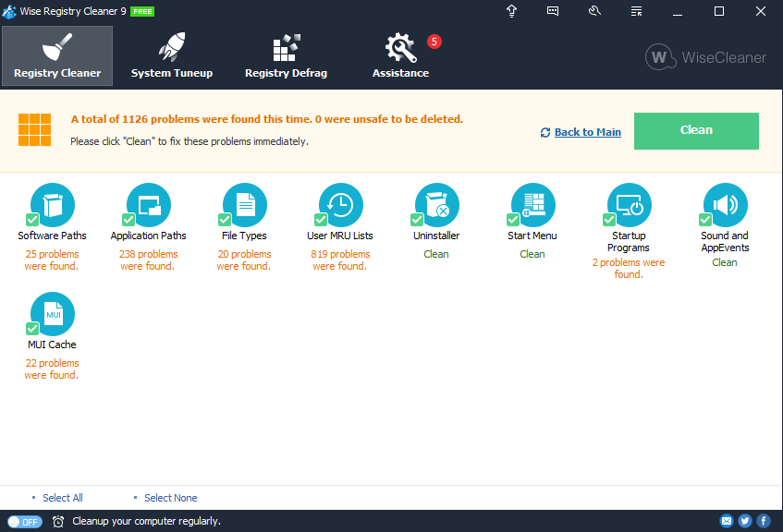Click 25 problems were found text
783x532 pixels.
[52, 260]
